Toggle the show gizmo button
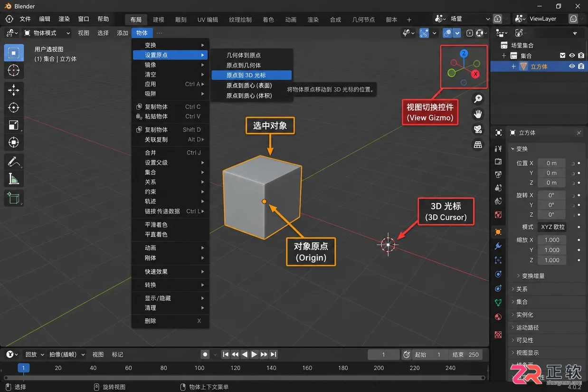The width and height of the screenshot is (588, 392). point(424,33)
